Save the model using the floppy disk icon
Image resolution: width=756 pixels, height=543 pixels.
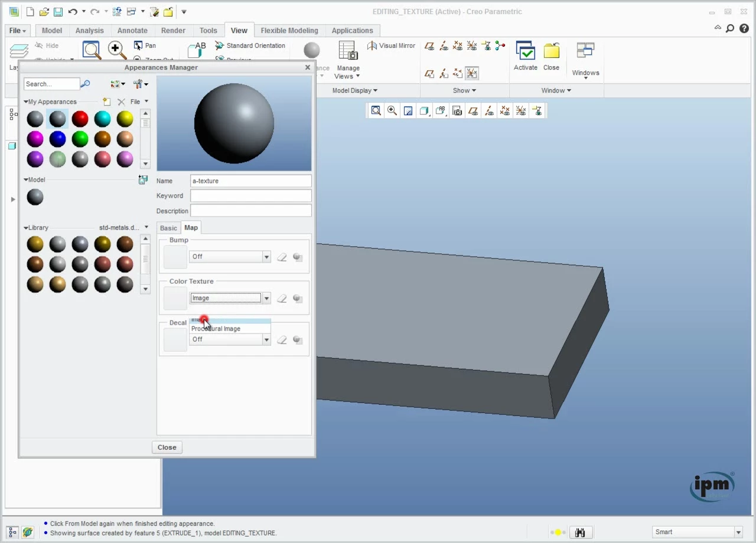58,12
